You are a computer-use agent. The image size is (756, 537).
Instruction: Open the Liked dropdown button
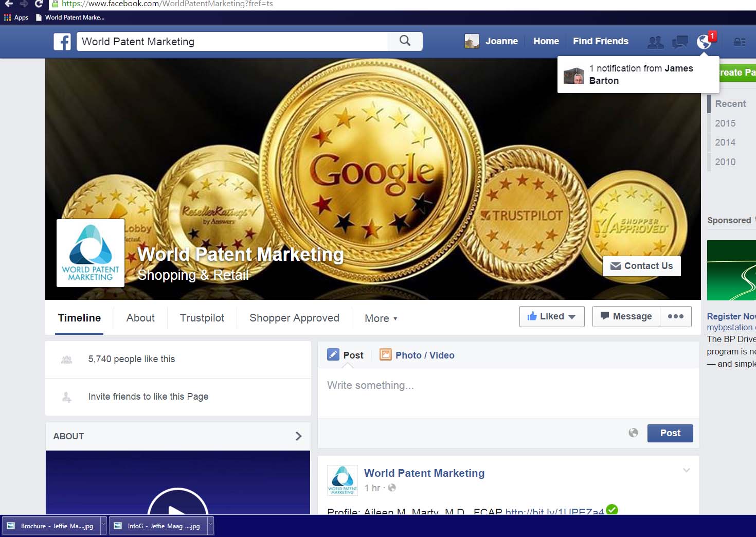click(x=552, y=316)
